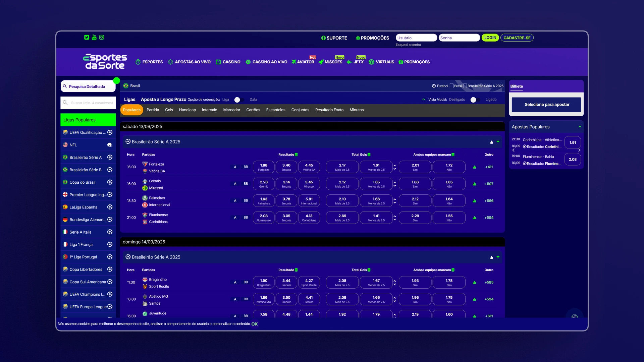Open the YouTube social icon
Screen dimensions: 644x362
[x=94, y=38]
